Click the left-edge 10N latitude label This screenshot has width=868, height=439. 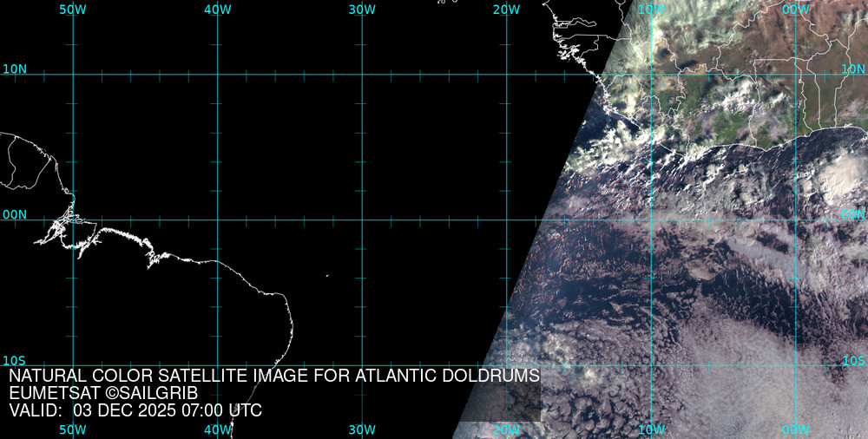15,69
